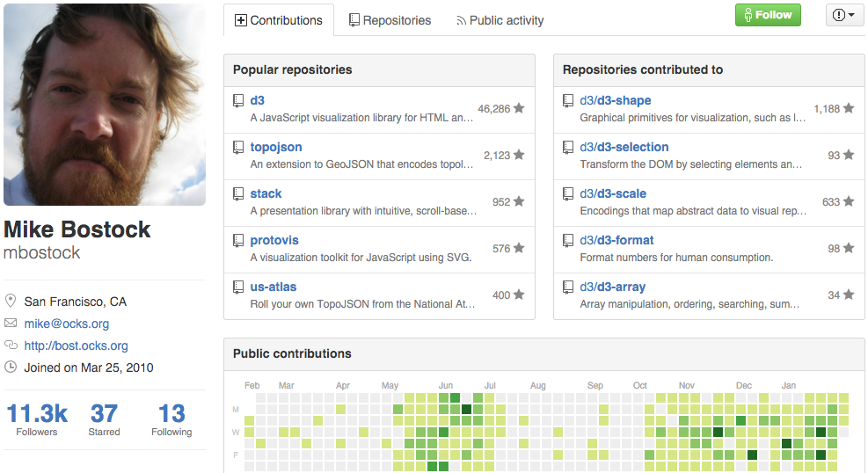Viewport: 868px width, 473px height.
Task: Click the repo icon beside stack
Action: (238, 193)
